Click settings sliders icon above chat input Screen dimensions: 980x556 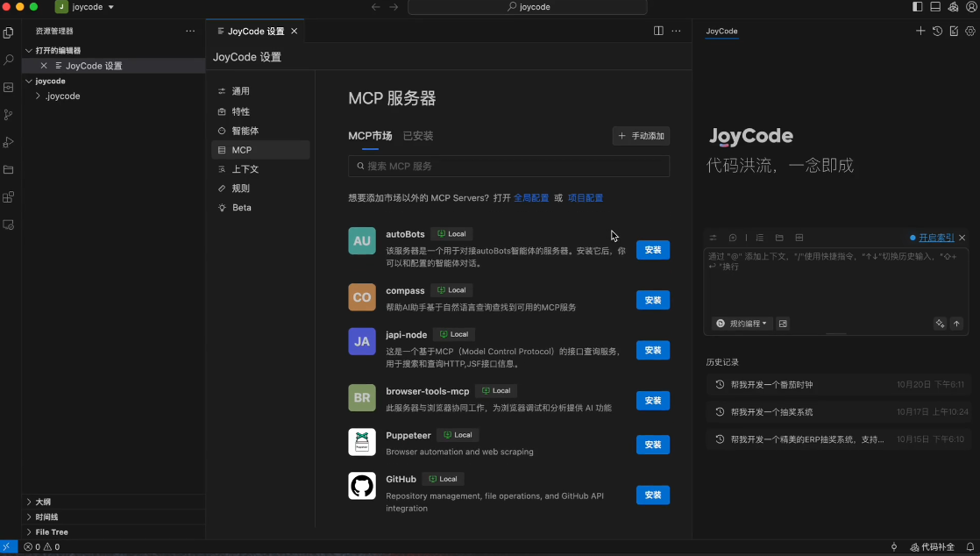[x=714, y=238]
